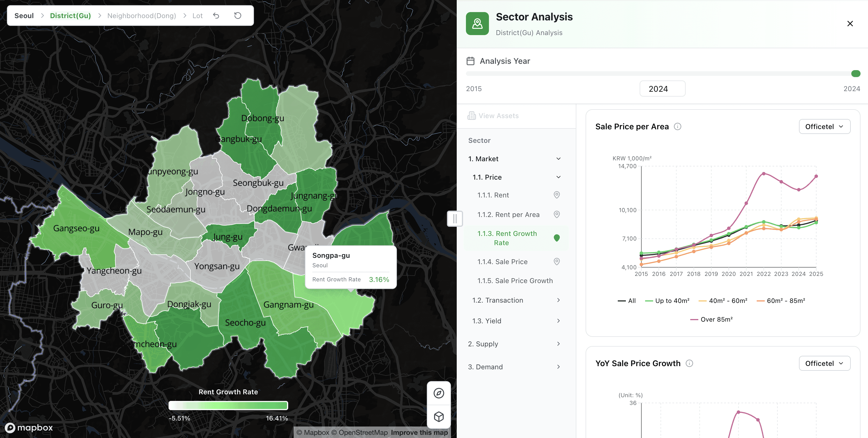Show 1.1.1. Rent layer on map
Viewport: 868px width, 438px height.
[557, 195]
